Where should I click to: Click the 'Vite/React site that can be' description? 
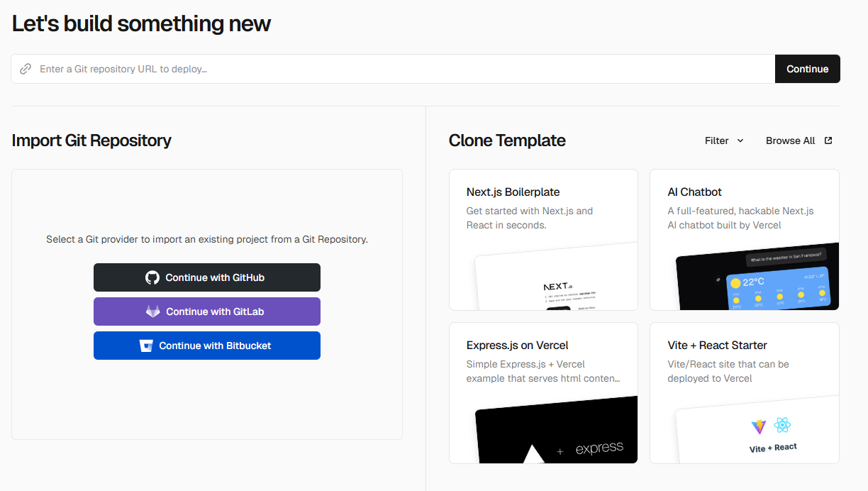pyautogui.click(x=728, y=371)
